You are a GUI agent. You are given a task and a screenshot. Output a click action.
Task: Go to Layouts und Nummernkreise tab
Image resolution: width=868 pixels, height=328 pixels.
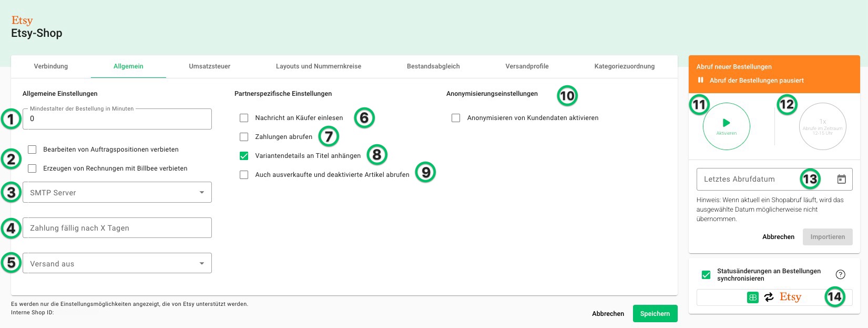pyautogui.click(x=319, y=66)
